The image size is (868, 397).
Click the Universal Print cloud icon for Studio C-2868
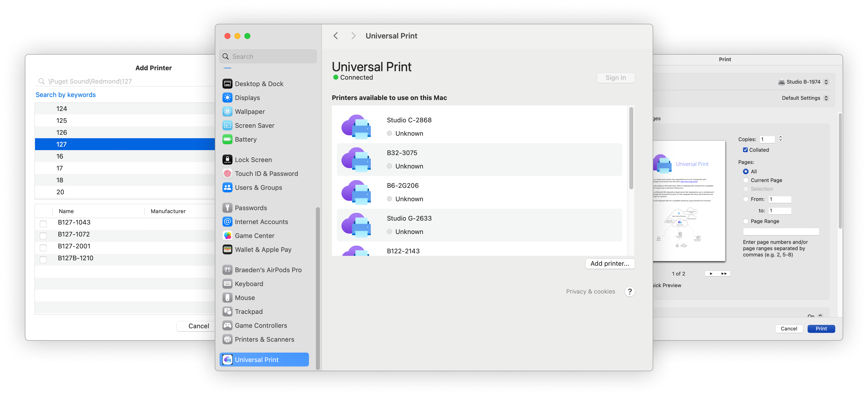pyautogui.click(x=358, y=126)
